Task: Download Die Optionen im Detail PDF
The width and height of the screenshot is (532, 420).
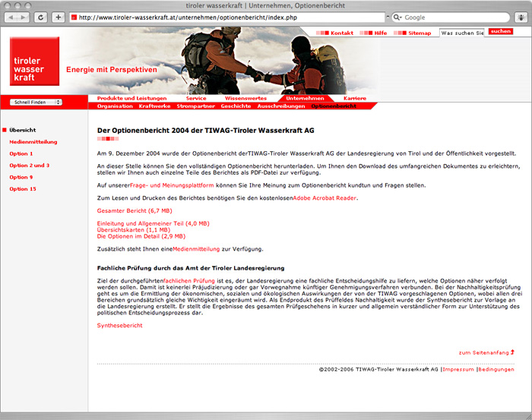Action: pos(141,236)
